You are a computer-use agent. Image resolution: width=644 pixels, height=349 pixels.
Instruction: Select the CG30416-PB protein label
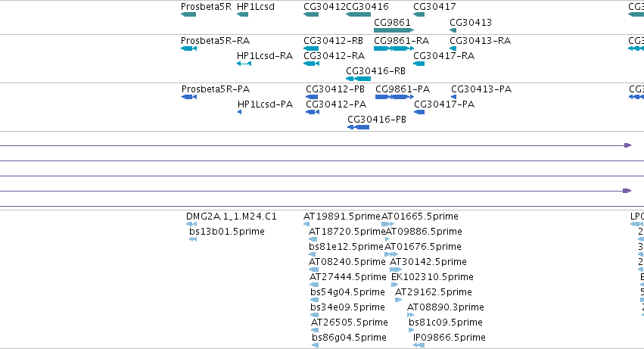[x=377, y=120]
